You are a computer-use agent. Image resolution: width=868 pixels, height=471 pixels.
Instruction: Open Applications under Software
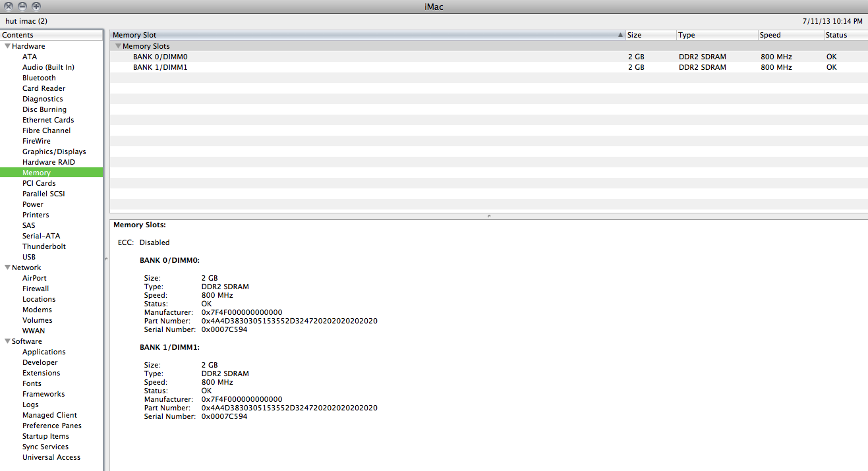coord(44,352)
